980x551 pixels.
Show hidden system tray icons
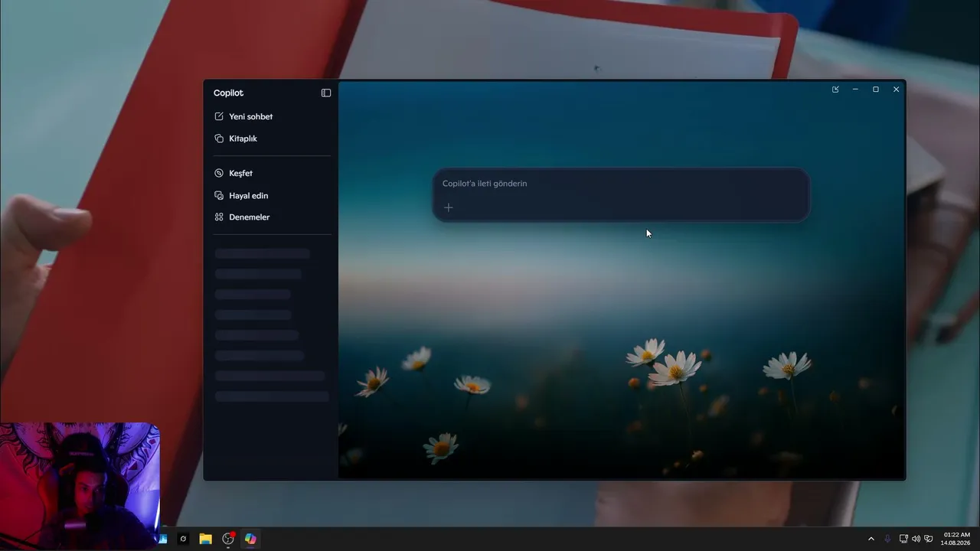(871, 539)
